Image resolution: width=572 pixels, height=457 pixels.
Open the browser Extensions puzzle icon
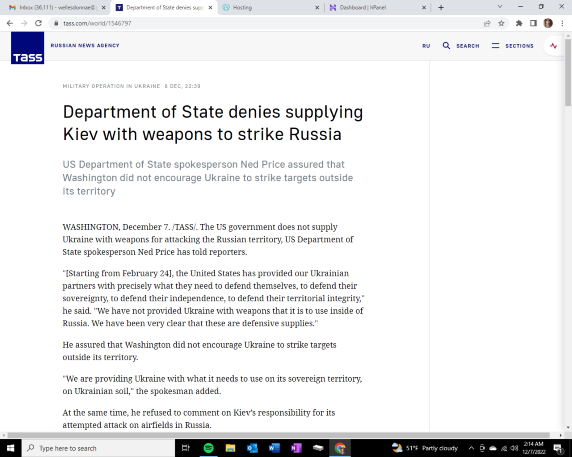[x=519, y=23]
